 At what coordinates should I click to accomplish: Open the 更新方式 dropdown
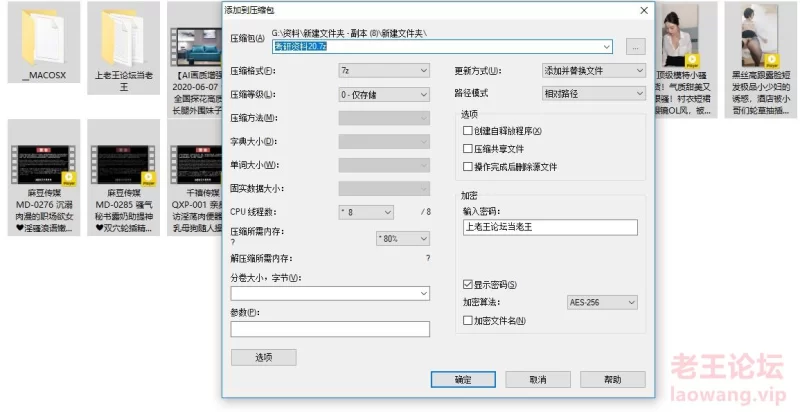(594, 71)
